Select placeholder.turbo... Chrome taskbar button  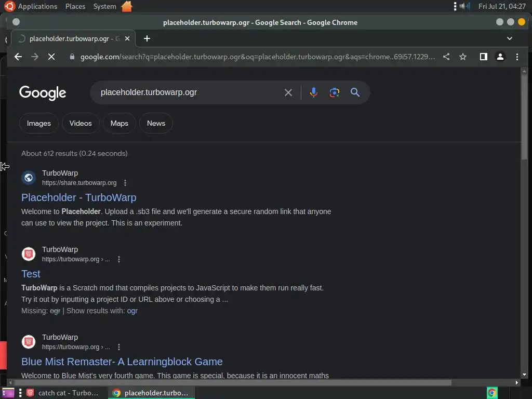pos(151,393)
